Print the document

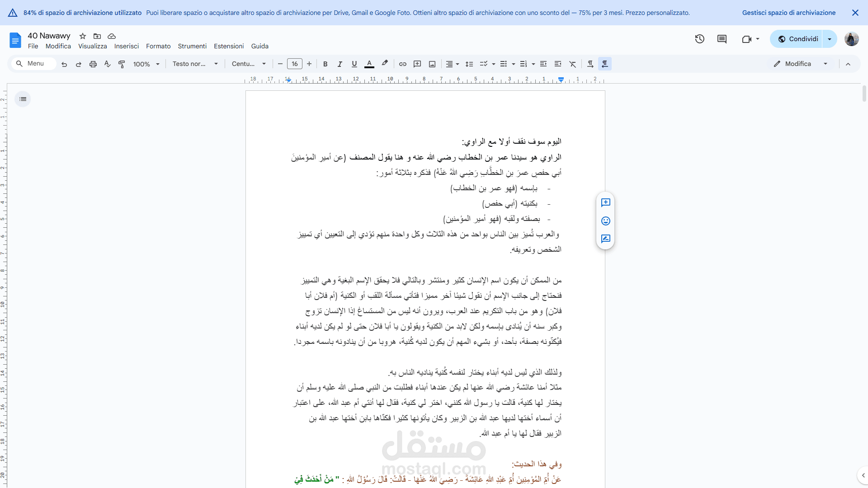[93, 64]
